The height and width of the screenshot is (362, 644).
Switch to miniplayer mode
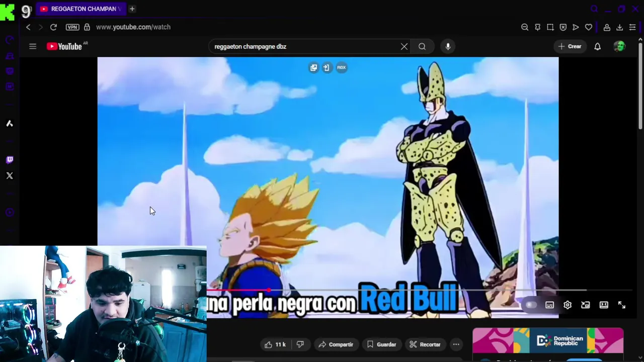(585, 305)
